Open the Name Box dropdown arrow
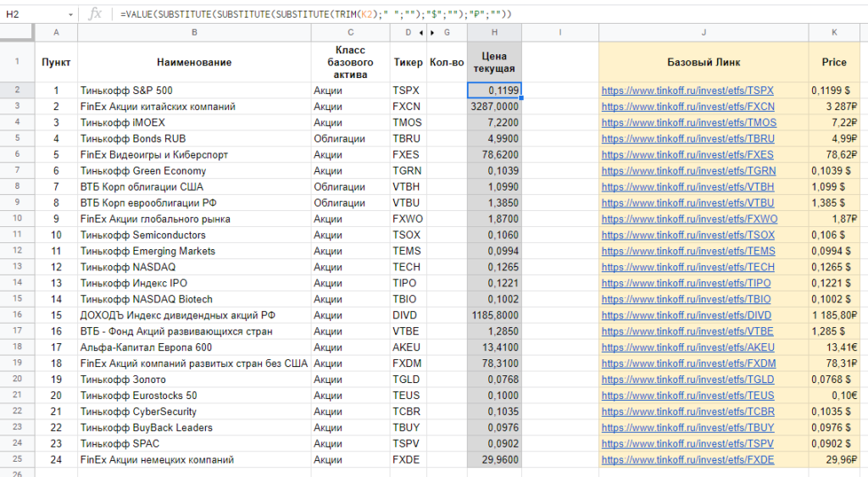Viewport: 868px width, 477px height. (x=72, y=15)
